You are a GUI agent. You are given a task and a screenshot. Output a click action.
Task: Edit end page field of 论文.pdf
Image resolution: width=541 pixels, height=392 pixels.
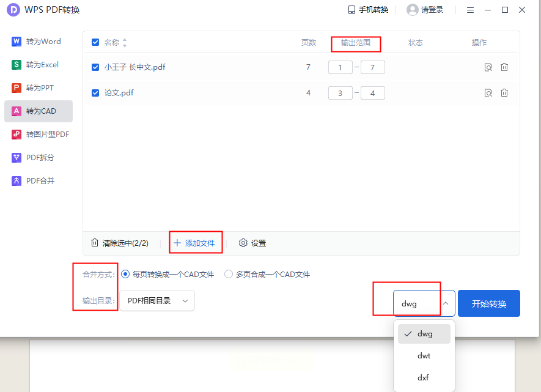(373, 93)
